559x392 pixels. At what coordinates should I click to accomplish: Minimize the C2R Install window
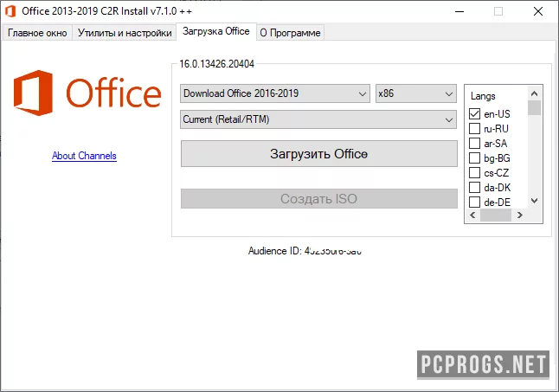tap(459, 11)
